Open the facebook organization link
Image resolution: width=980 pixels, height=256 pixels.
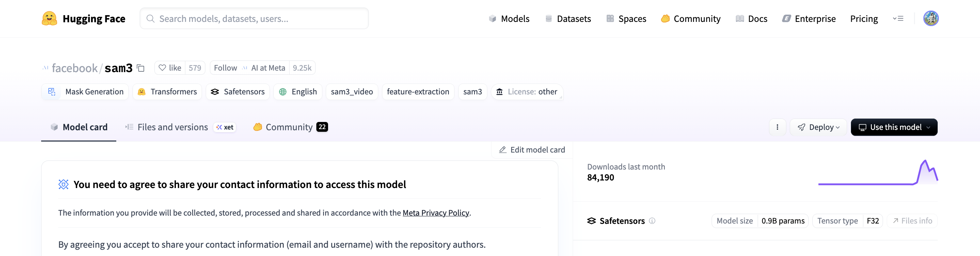75,68
